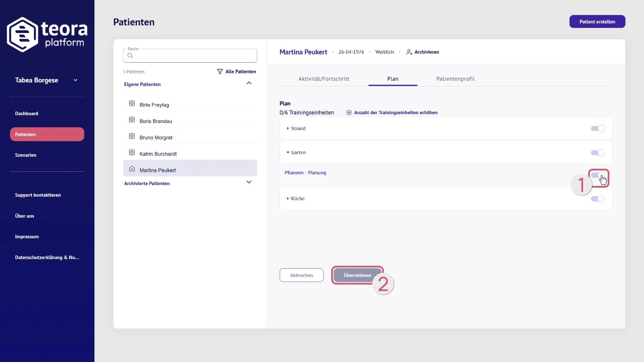This screenshot has width=644, height=362.
Task: Open Szenarien in the sidebar
Action: pyautogui.click(x=26, y=155)
